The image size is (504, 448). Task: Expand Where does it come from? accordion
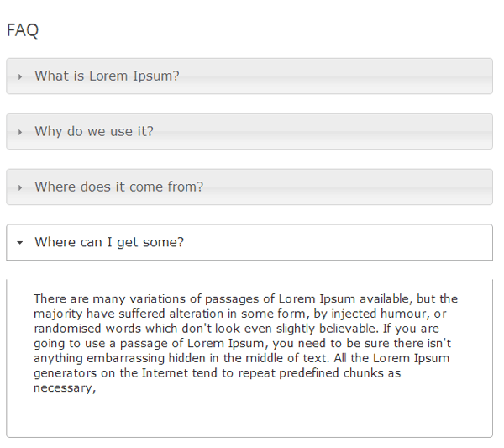[x=249, y=187]
